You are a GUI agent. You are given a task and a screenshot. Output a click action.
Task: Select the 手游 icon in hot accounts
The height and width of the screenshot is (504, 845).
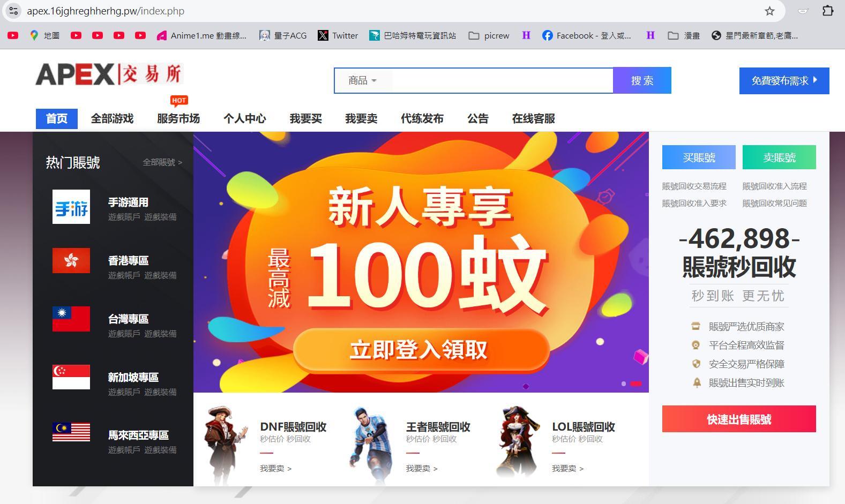(71, 207)
